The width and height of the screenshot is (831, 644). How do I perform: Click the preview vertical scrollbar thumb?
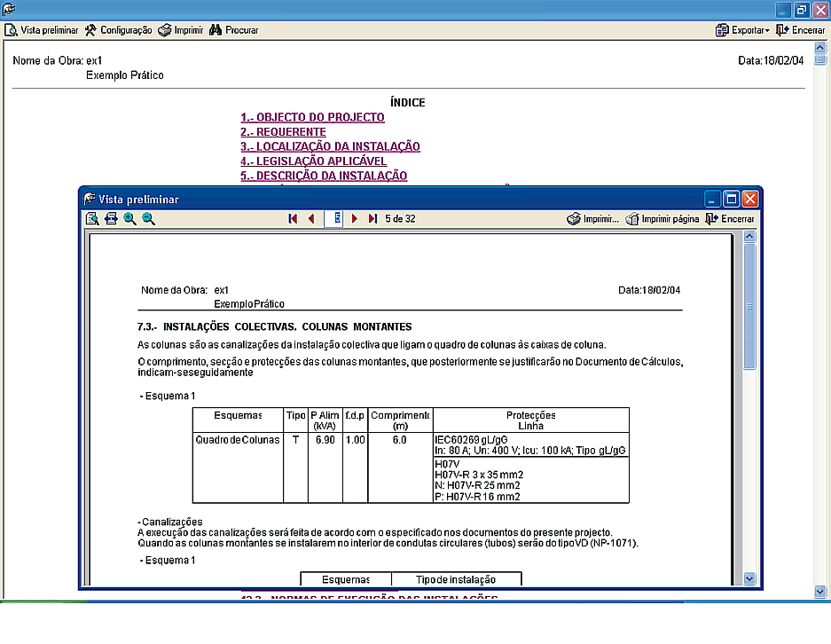pos(749,306)
